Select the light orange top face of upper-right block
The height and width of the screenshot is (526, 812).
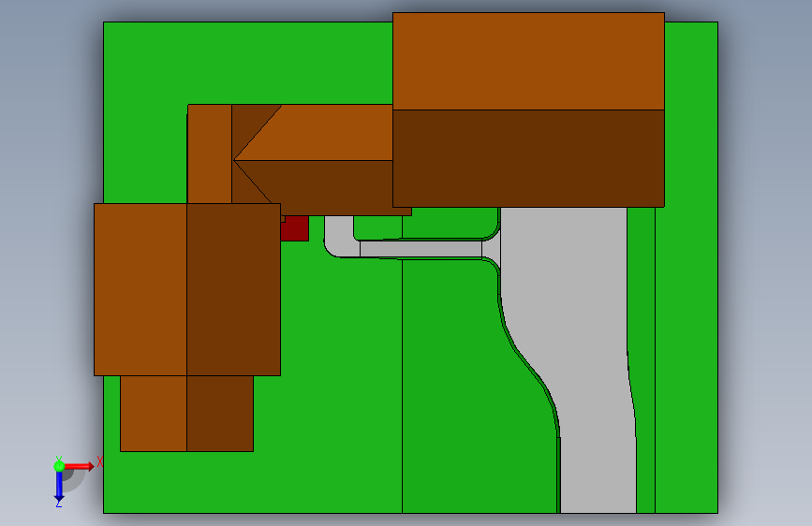[x=528, y=61]
